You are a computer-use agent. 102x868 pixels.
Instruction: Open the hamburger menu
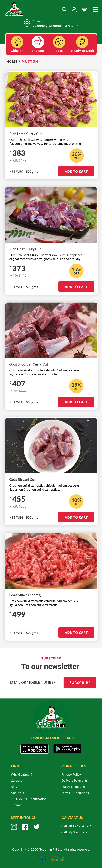tap(96, 9)
